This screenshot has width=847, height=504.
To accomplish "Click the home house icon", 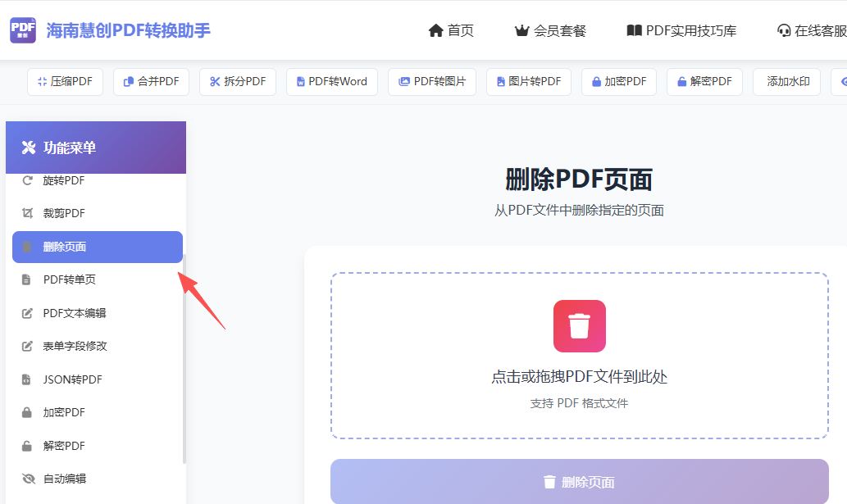I will [x=436, y=31].
